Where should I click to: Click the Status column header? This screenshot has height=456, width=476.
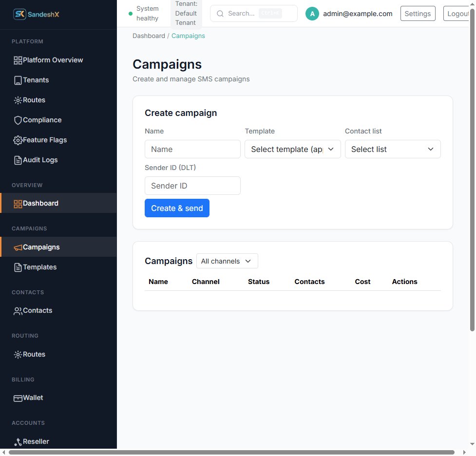[259, 282]
